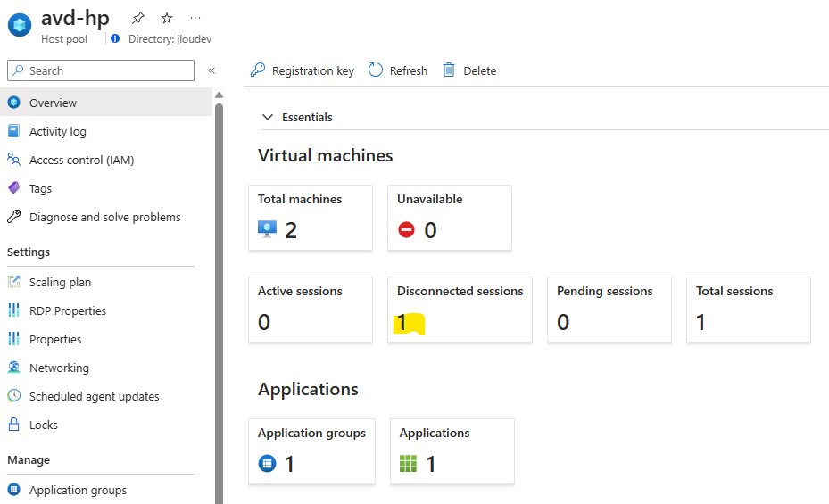Open the more options ellipsis menu

click(x=195, y=18)
